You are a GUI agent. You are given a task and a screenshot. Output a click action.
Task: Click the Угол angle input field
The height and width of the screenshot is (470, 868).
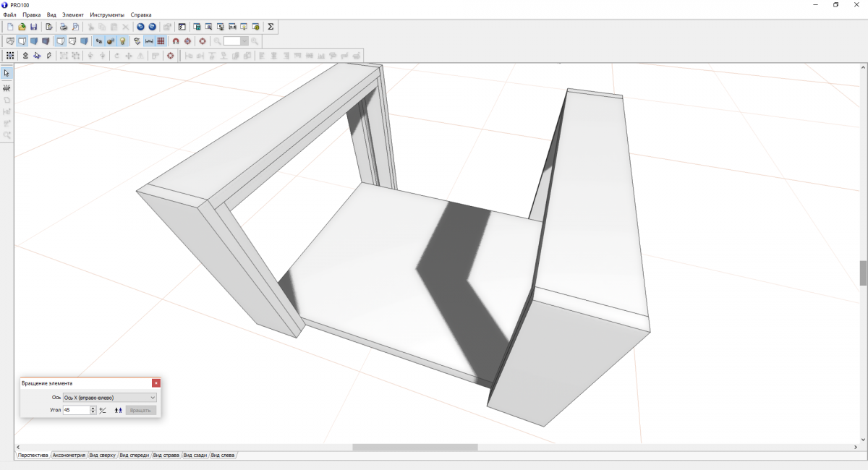pos(76,410)
